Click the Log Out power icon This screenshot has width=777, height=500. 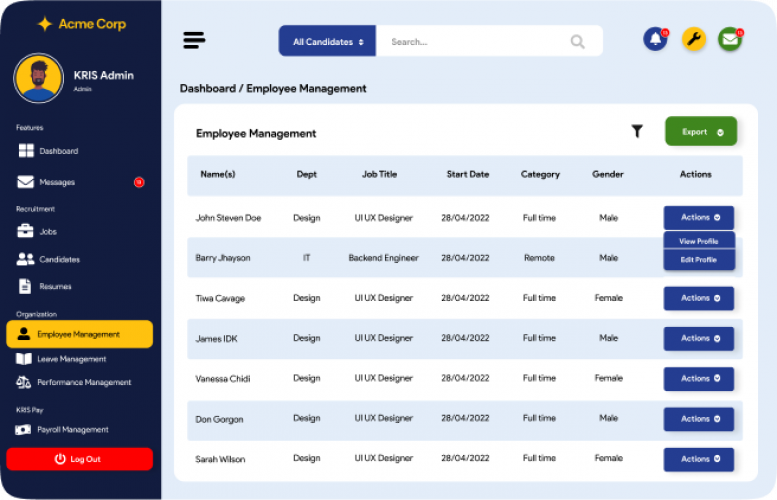coord(60,459)
